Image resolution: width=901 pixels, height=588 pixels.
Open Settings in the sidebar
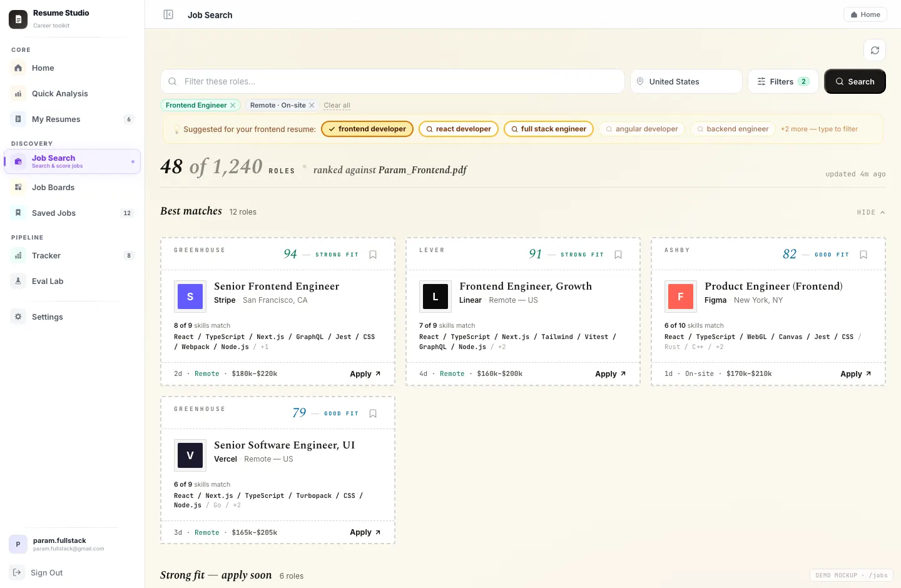click(72, 317)
